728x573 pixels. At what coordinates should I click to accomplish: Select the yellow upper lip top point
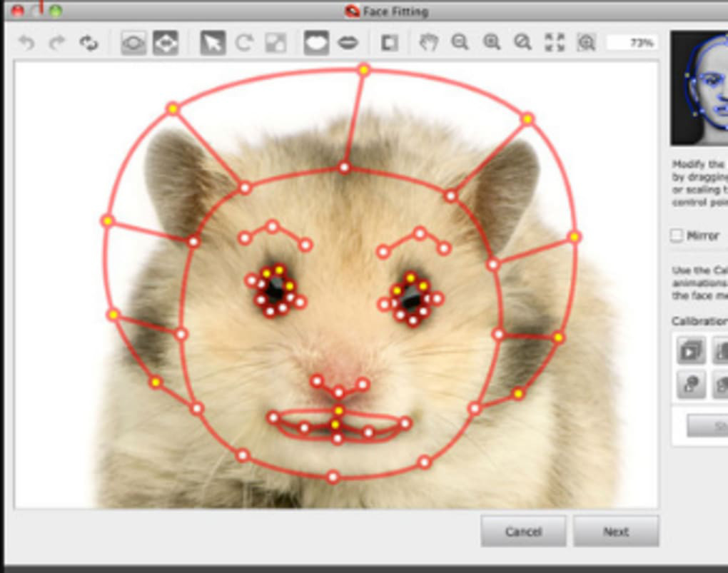point(339,410)
